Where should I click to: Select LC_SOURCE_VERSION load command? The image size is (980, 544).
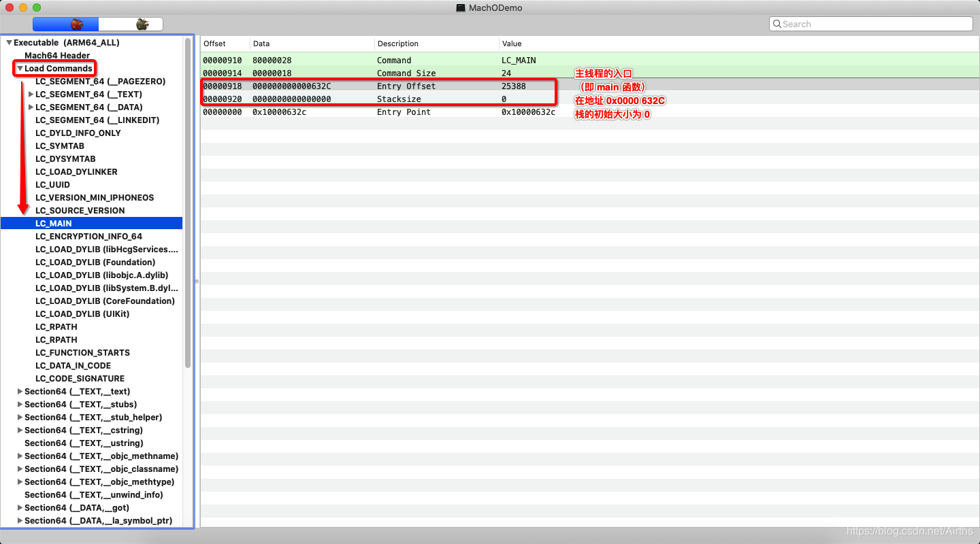80,211
